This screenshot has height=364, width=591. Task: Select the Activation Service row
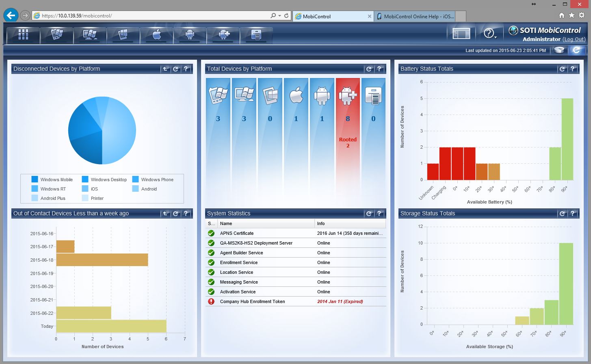(x=296, y=292)
